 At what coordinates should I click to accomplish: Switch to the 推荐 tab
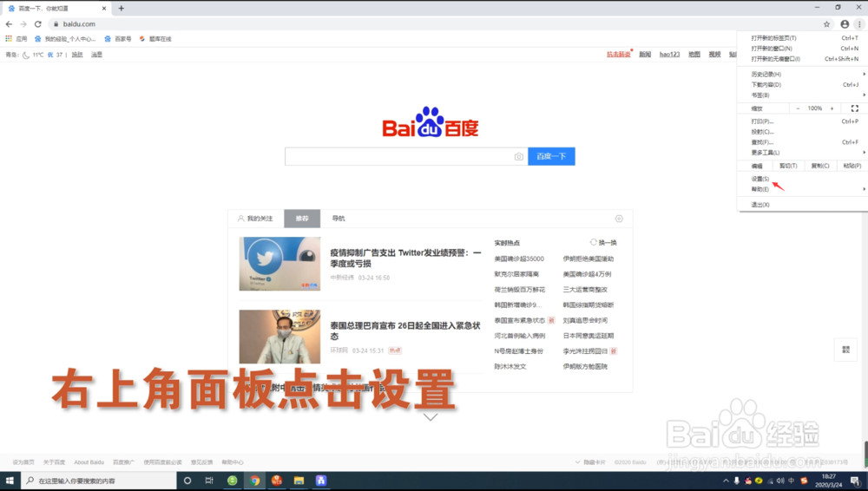pyautogui.click(x=302, y=219)
